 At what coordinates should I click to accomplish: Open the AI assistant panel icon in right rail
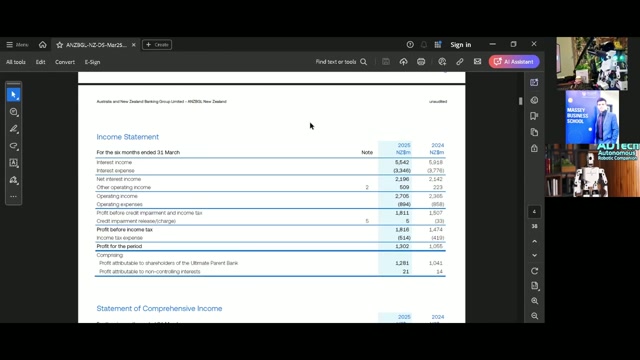tap(534, 82)
